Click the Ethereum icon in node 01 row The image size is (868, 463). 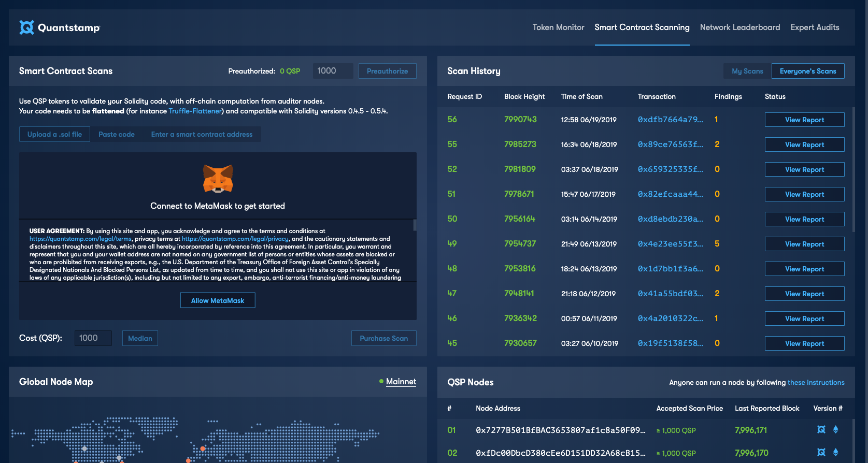835,429
